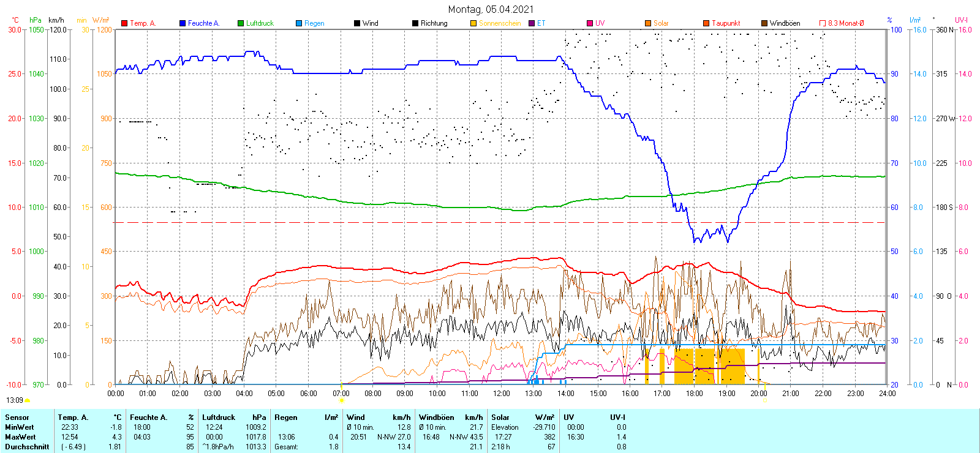The image size is (980, 453).
Task: Click the l/m² axis unit at top right
Action: coord(915,20)
